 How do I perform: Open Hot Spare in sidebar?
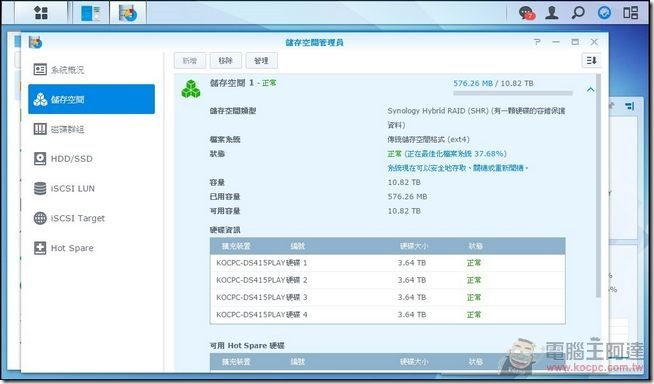(91, 248)
